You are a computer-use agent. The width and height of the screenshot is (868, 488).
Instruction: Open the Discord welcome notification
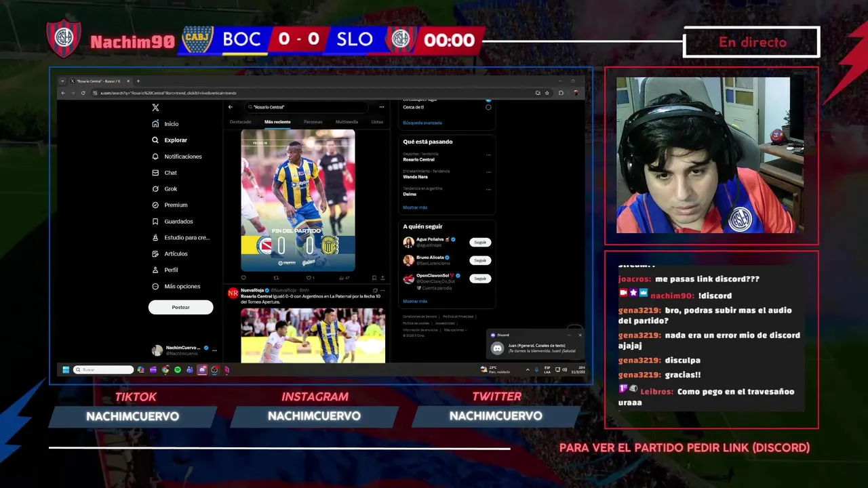coord(535,344)
